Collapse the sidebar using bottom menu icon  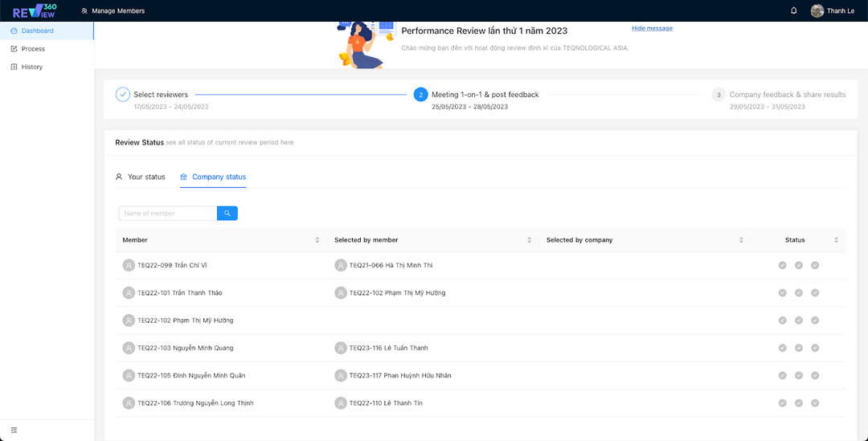point(14,430)
